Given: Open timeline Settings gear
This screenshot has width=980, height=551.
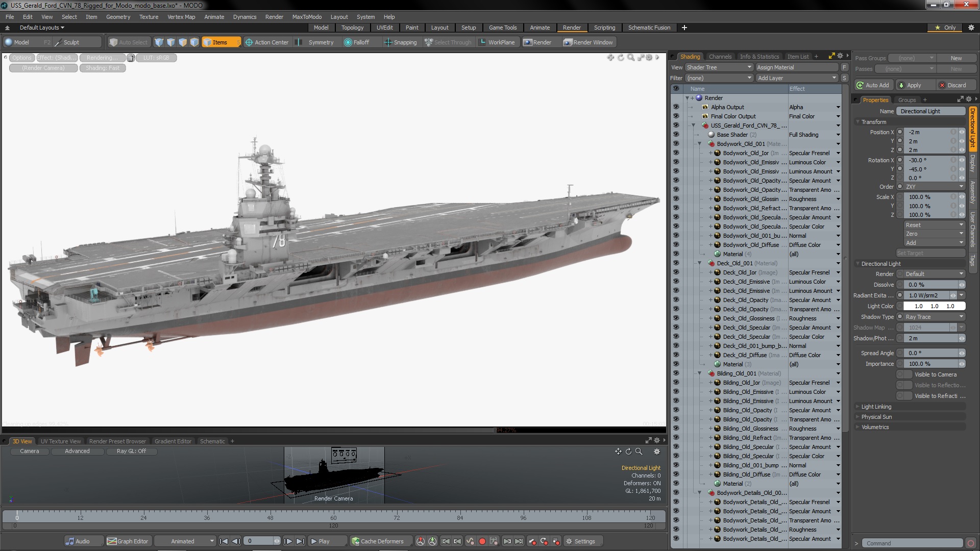Looking at the screenshot, I should (580, 541).
